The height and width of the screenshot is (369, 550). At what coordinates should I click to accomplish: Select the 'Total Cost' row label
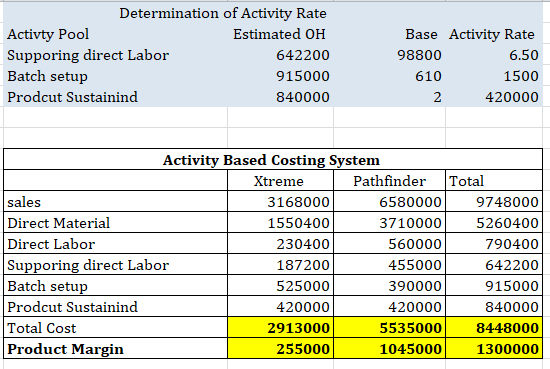coord(41,328)
